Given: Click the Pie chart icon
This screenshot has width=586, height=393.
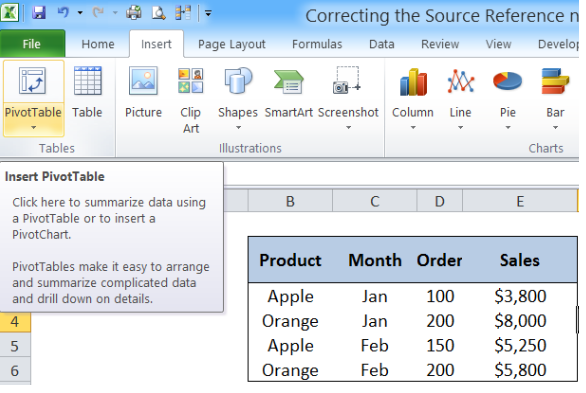Looking at the screenshot, I should [508, 82].
